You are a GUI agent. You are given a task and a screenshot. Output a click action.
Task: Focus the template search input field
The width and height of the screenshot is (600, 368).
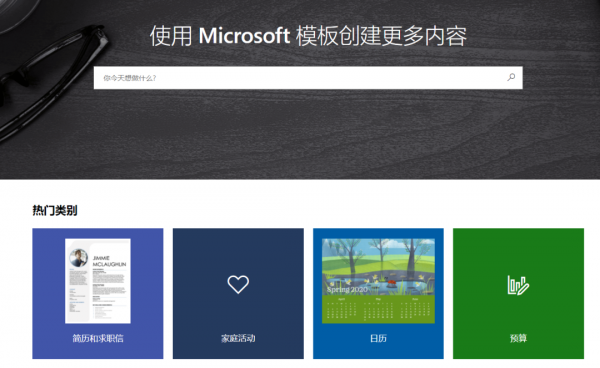pos(308,78)
